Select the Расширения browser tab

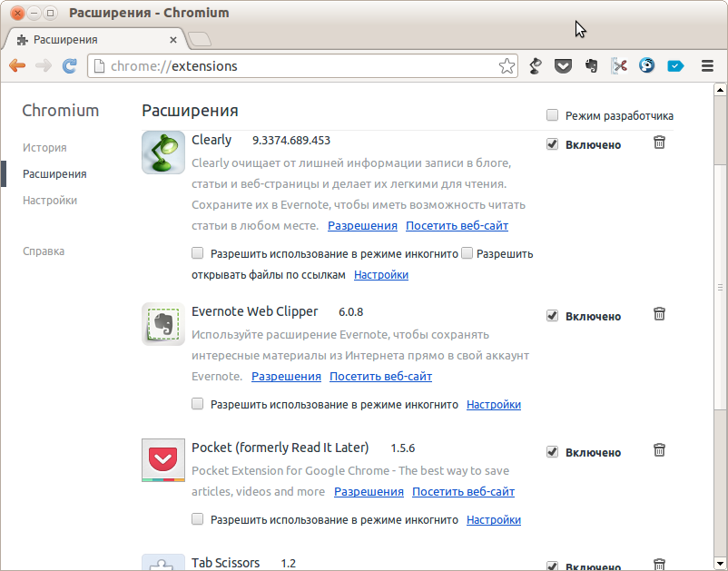pyautogui.click(x=95, y=40)
